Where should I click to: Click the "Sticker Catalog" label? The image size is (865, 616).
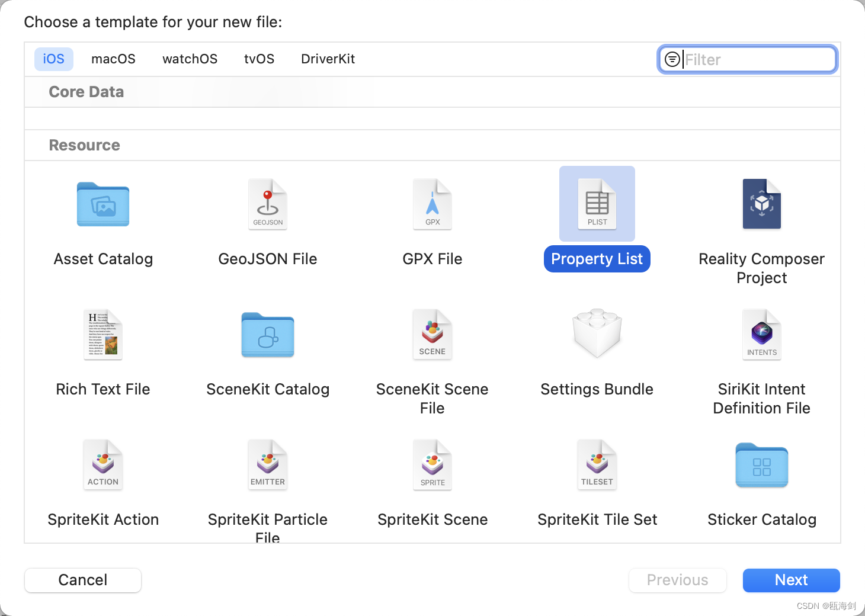click(x=762, y=519)
